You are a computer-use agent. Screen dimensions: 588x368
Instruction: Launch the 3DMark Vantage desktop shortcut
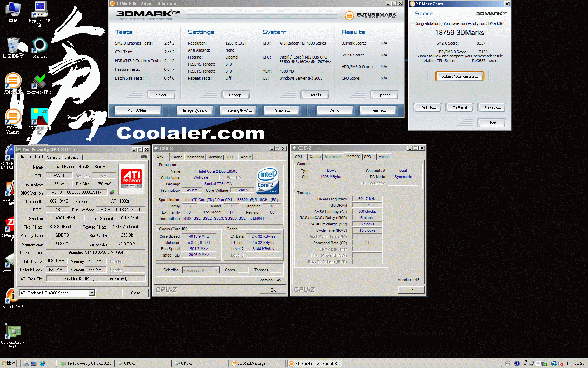pos(13,121)
